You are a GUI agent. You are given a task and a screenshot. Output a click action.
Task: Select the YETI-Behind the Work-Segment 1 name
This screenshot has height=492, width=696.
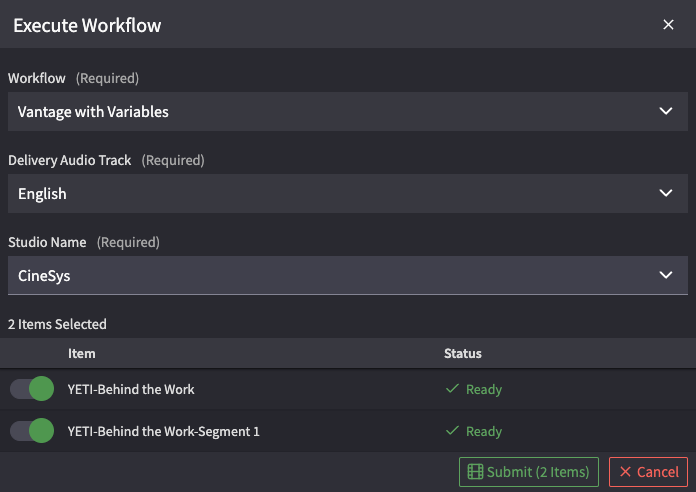[163, 431]
